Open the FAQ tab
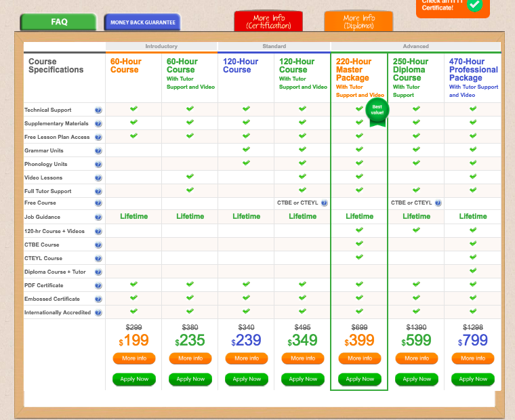The image size is (515, 420). point(59,22)
